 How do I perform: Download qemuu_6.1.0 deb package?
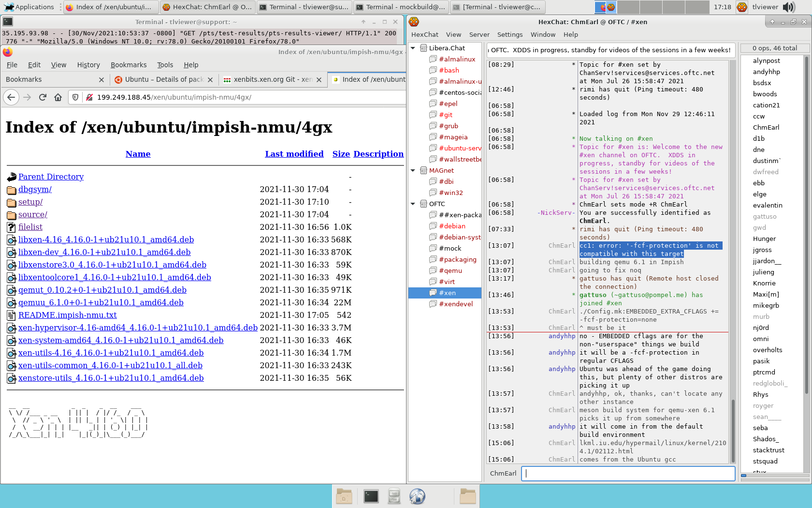101,302
